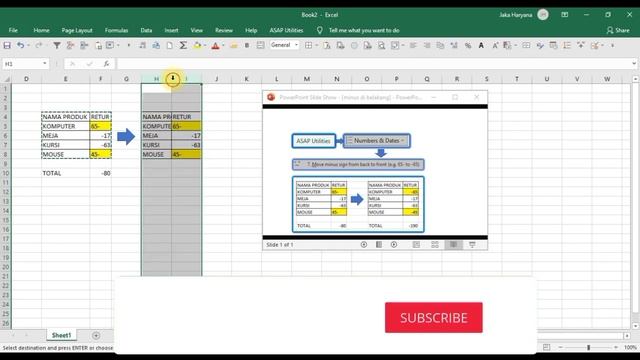Select the yellow 45- cell in column I

pyautogui.click(x=187, y=154)
